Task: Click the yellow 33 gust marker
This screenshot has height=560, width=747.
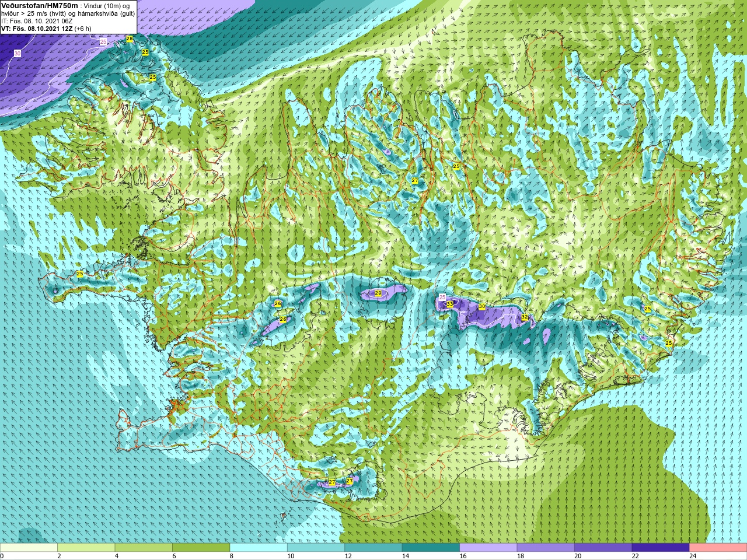Action: (x=449, y=304)
